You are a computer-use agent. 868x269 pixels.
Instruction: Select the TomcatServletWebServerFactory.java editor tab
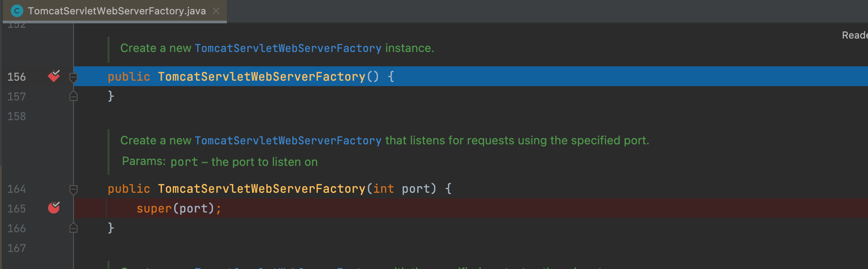[115, 11]
